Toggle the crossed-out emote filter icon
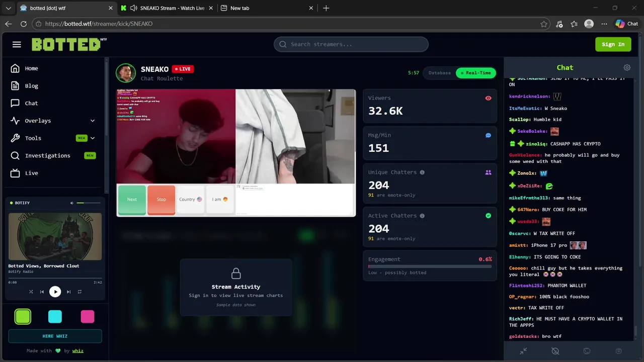 (x=555, y=351)
